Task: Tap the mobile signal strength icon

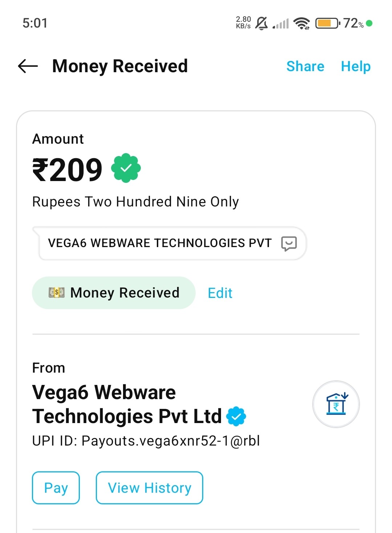Action: tap(281, 24)
